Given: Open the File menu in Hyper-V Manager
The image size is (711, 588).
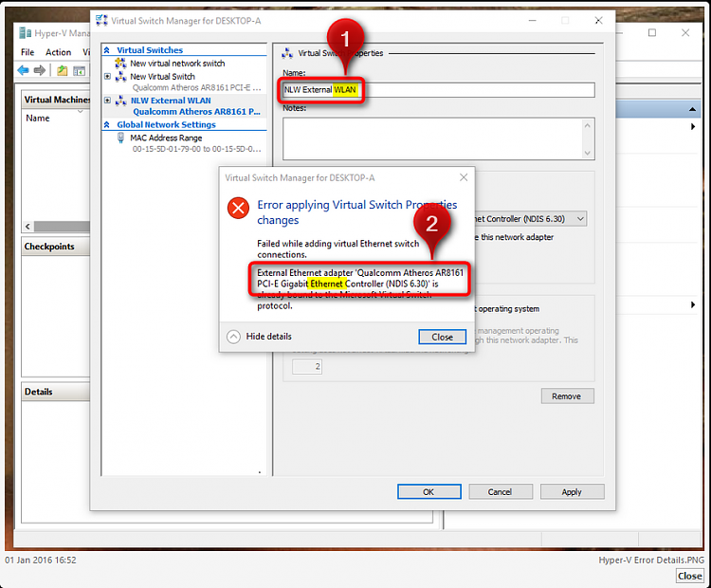Looking at the screenshot, I should pos(27,52).
